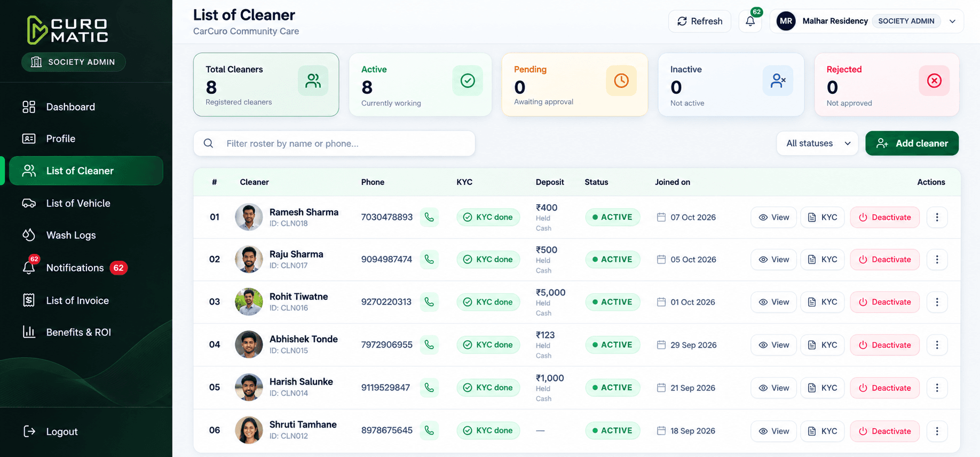The image size is (980, 457).
Task: Click Add cleaner button
Action: 912,143
